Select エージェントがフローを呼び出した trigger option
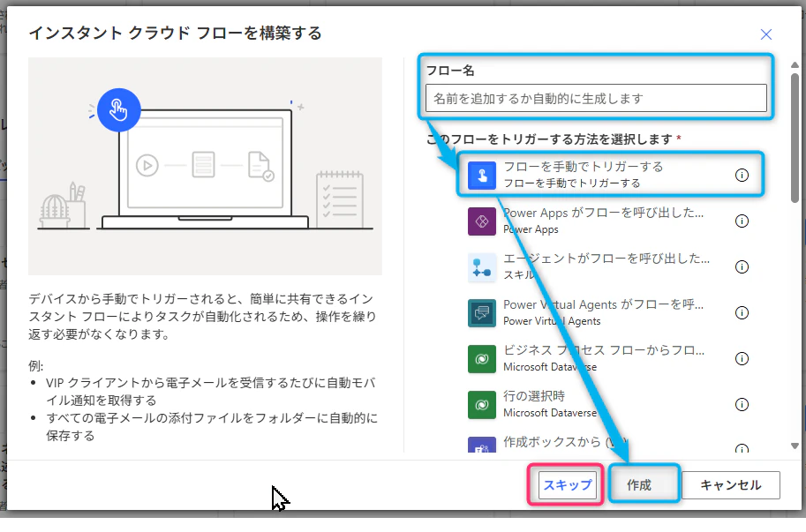This screenshot has height=532, width=806. pyautogui.click(x=610, y=267)
